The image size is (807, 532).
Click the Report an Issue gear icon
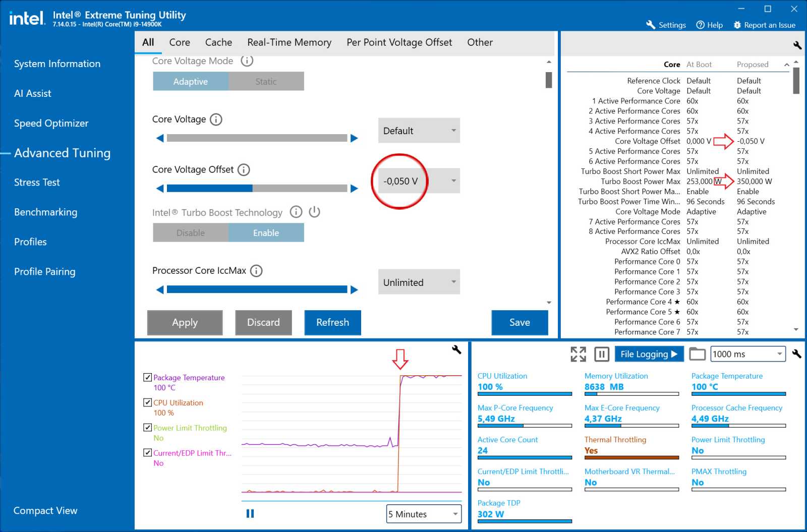pos(737,25)
